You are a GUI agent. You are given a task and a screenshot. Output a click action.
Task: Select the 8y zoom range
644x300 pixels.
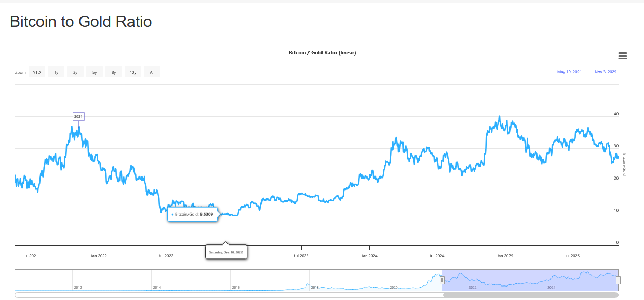coord(114,72)
